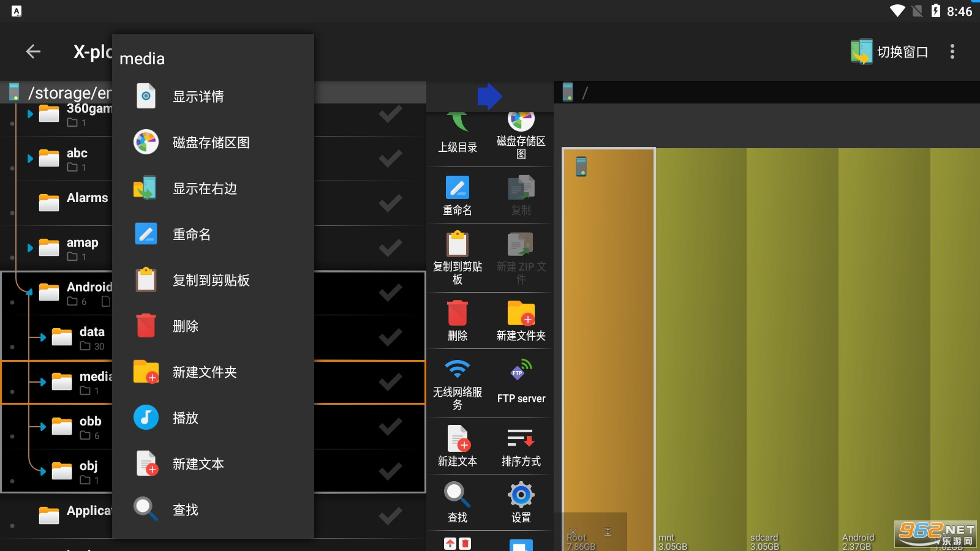Image resolution: width=980 pixels, height=551 pixels.
Task: Expand the obb folder arrow
Action: coord(42,427)
